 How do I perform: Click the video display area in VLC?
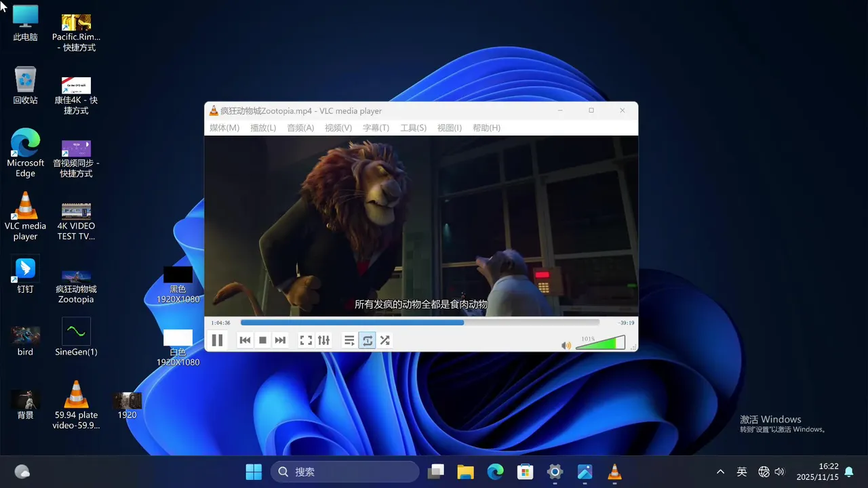tap(421, 226)
